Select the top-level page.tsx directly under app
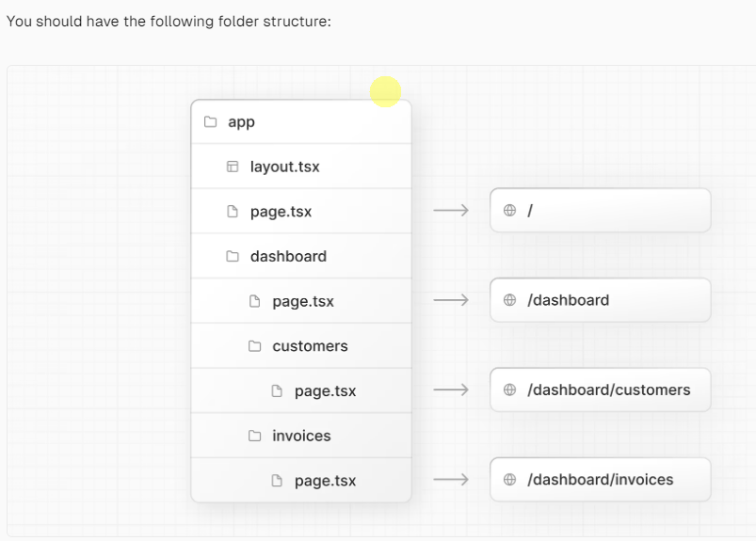The image size is (756, 541). pos(281,213)
